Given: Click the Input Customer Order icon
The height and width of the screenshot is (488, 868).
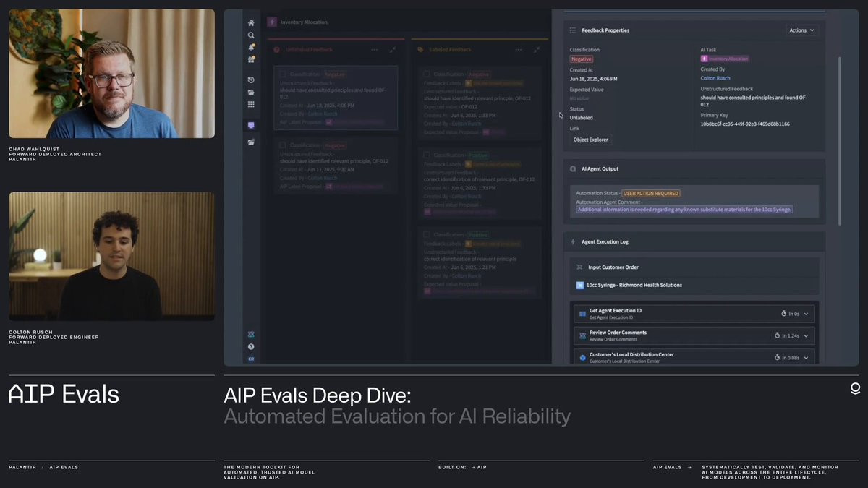Looking at the screenshot, I should (x=579, y=267).
